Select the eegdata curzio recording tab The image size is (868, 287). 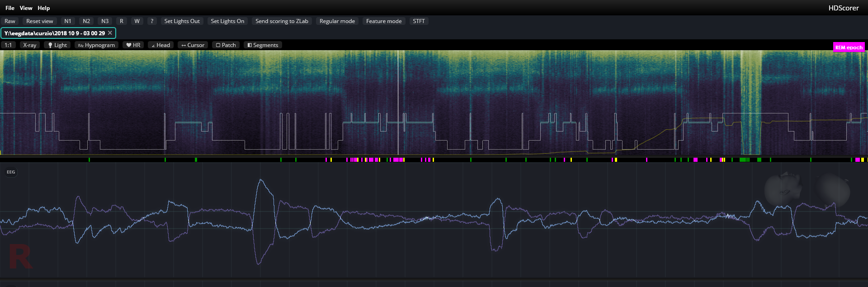tap(54, 33)
